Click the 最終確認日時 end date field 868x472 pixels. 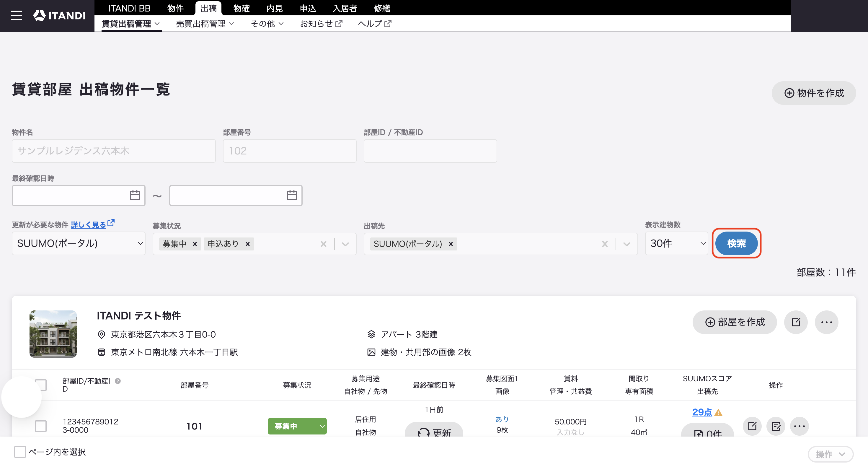click(x=236, y=195)
